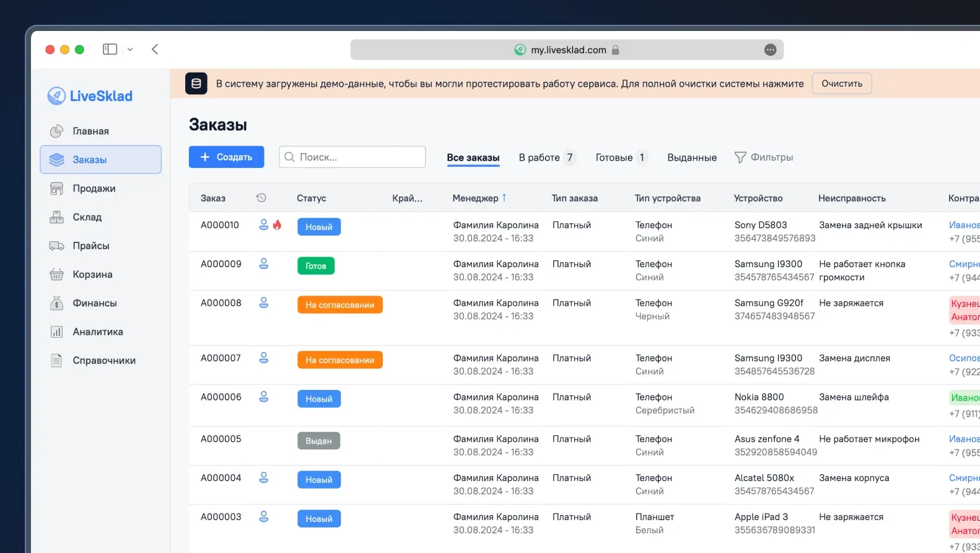
Task: Click the user icon for order A000010
Action: (264, 224)
